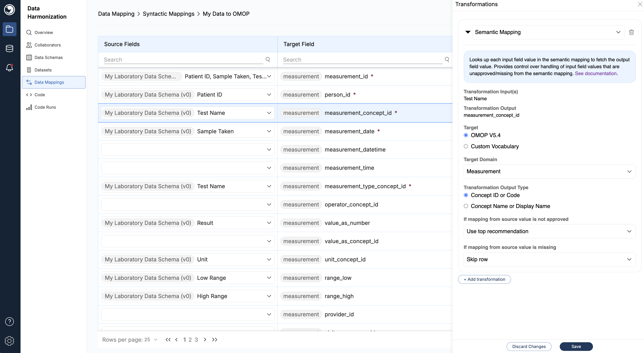Collapse the Semantic Mapping disclosure triangle
This screenshot has height=353, width=644.
pyautogui.click(x=467, y=32)
